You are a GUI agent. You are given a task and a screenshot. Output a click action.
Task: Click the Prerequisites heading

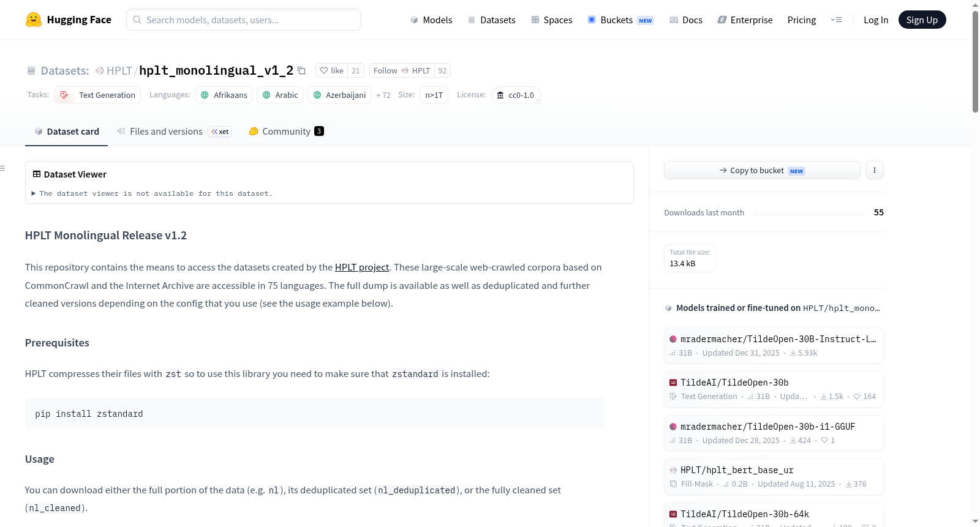(57, 343)
